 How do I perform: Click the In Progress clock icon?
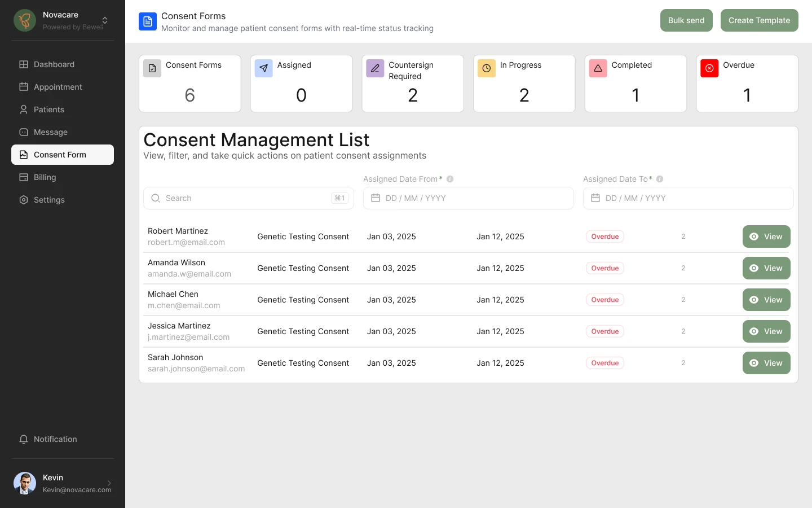click(487, 68)
